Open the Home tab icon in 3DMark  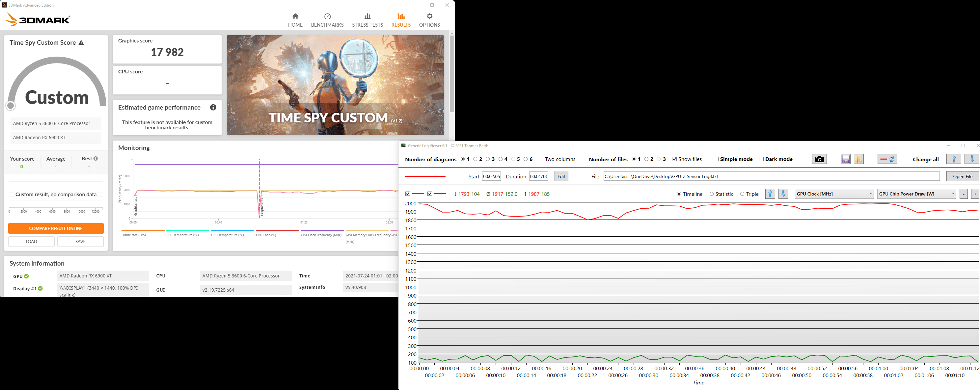(295, 16)
